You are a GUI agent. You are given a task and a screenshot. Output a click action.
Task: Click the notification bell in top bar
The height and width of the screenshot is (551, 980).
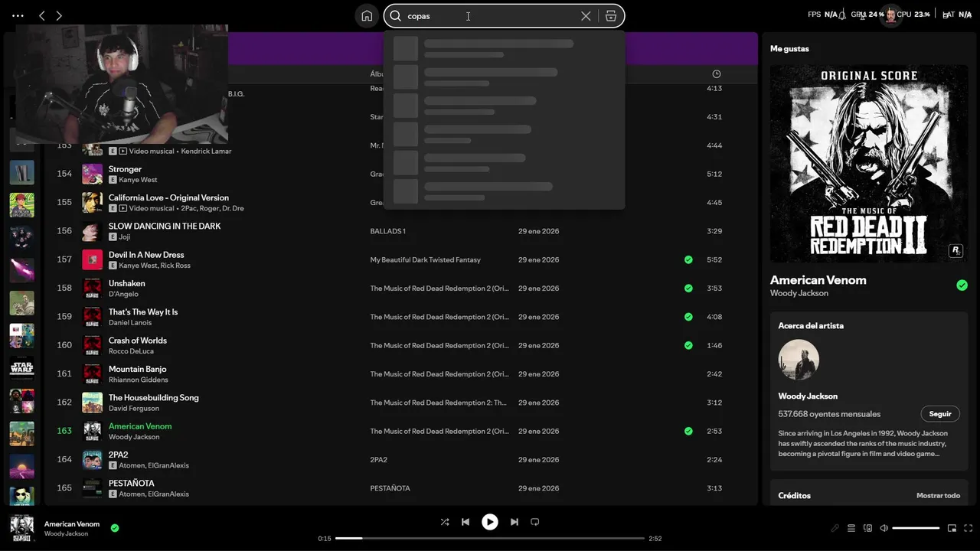(x=842, y=15)
